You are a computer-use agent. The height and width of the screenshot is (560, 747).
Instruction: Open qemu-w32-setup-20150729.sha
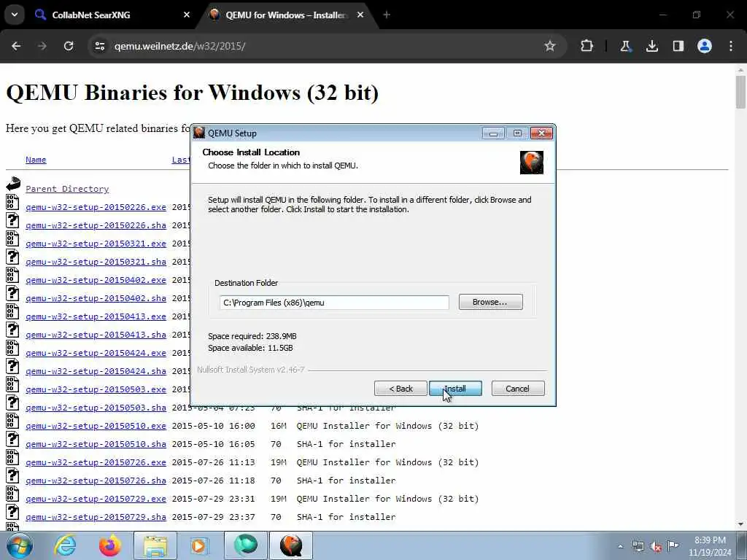pyautogui.click(x=96, y=517)
